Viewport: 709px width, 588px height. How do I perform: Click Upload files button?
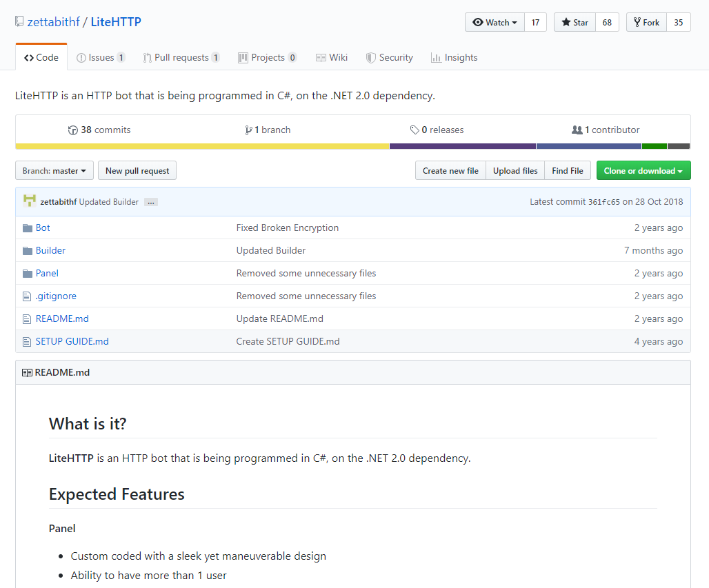[515, 170]
